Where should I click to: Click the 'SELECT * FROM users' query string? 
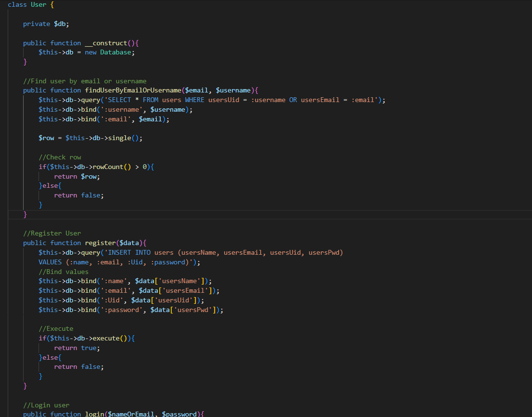[144, 100]
